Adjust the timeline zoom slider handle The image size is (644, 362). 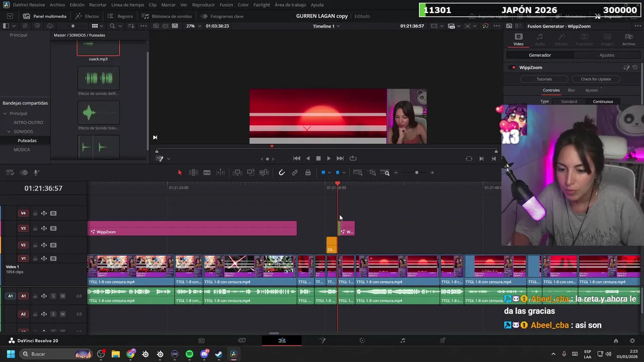pyautogui.click(x=417, y=172)
